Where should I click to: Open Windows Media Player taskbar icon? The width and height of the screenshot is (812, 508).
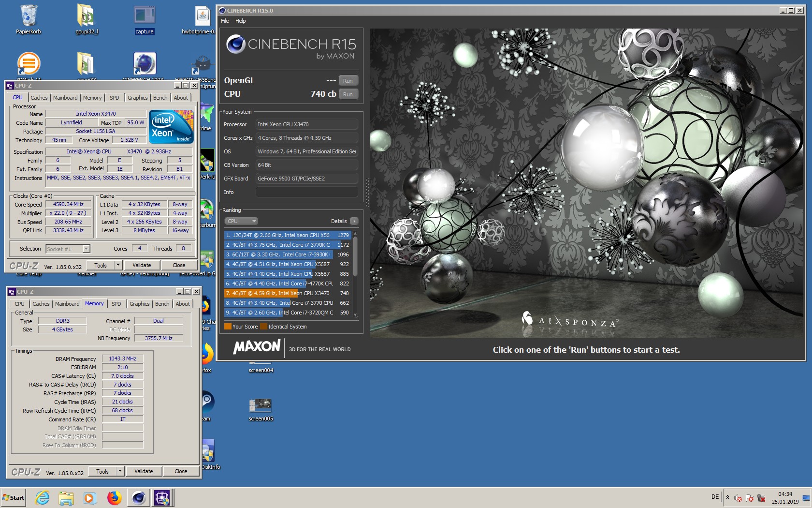pyautogui.click(x=89, y=497)
